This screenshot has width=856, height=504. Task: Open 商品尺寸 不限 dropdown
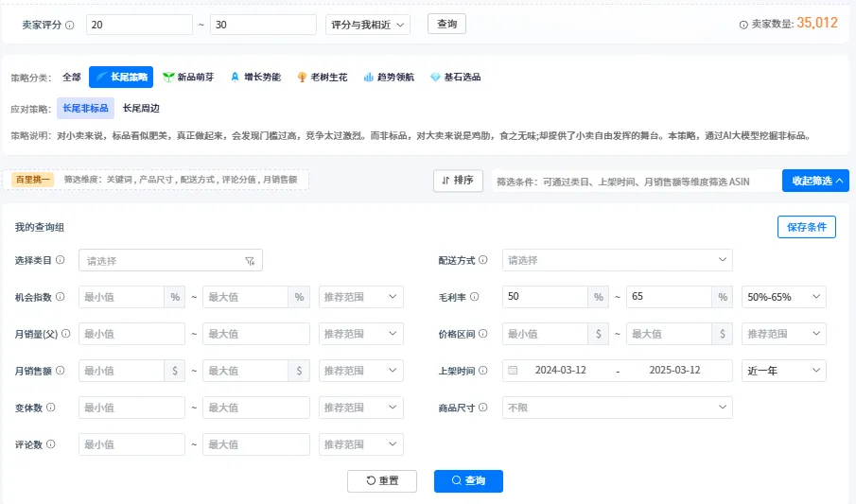[x=618, y=408]
